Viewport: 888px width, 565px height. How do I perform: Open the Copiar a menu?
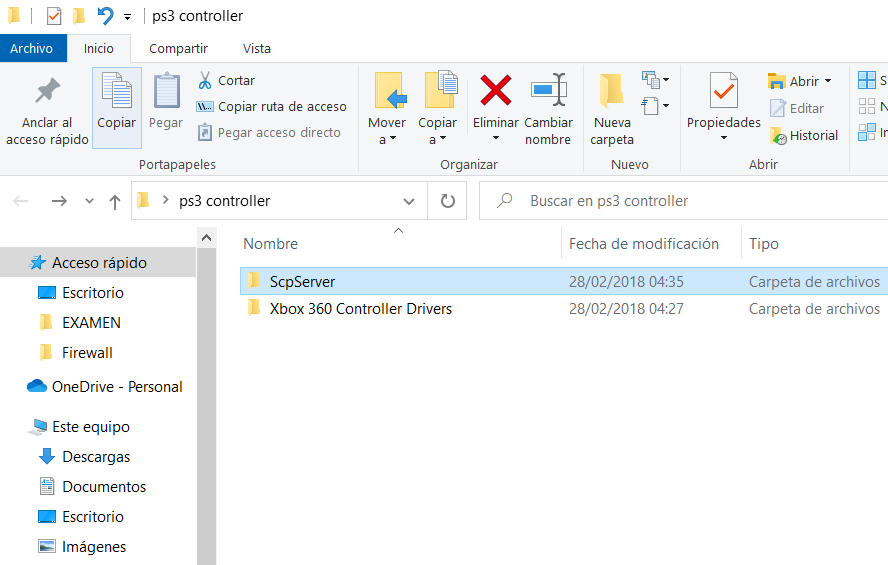(437, 108)
